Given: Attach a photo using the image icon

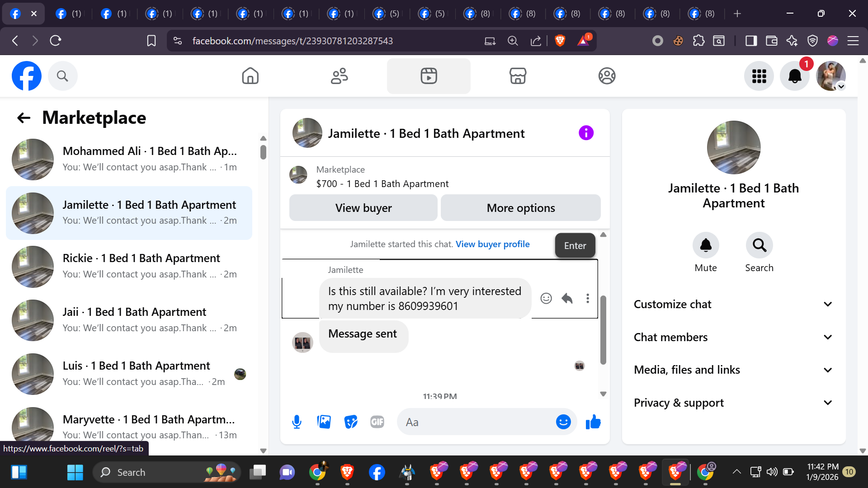Looking at the screenshot, I should tap(324, 422).
